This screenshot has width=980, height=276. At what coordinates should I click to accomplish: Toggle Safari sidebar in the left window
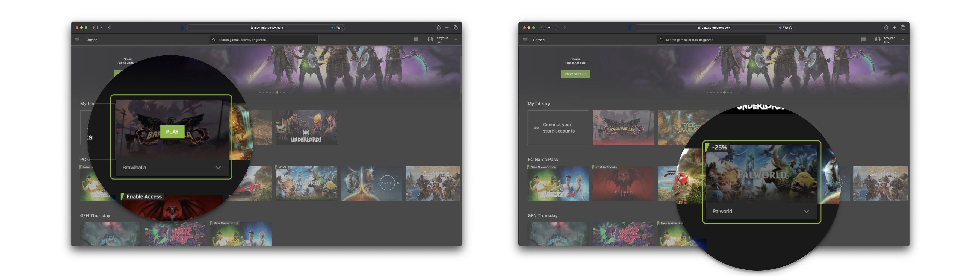pos(96,27)
